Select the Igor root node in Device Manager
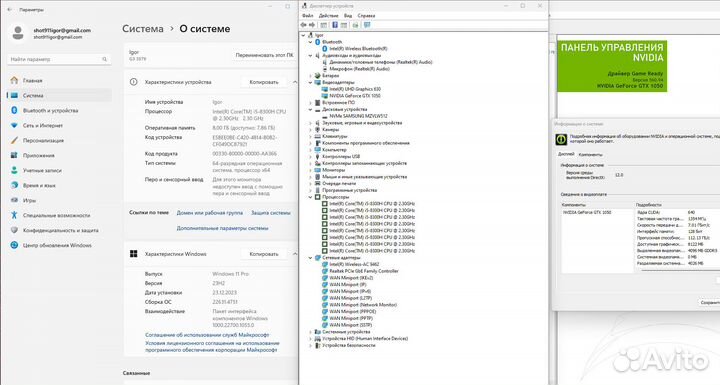Image resolution: width=720 pixels, height=385 pixels. click(319, 35)
